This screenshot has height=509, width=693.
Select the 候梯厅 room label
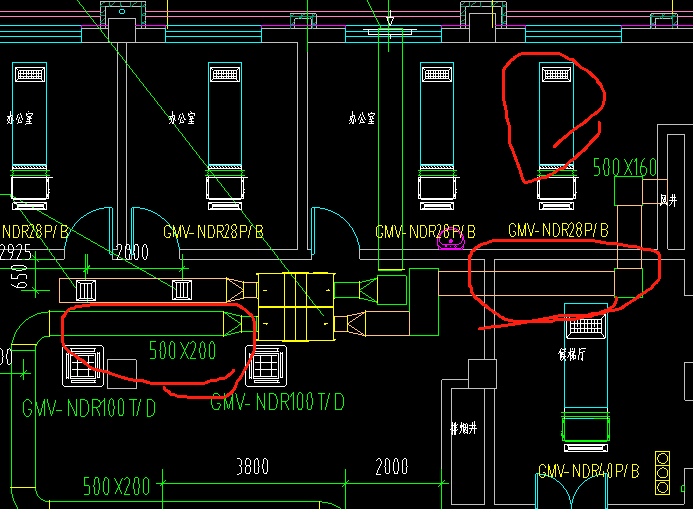(x=572, y=354)
